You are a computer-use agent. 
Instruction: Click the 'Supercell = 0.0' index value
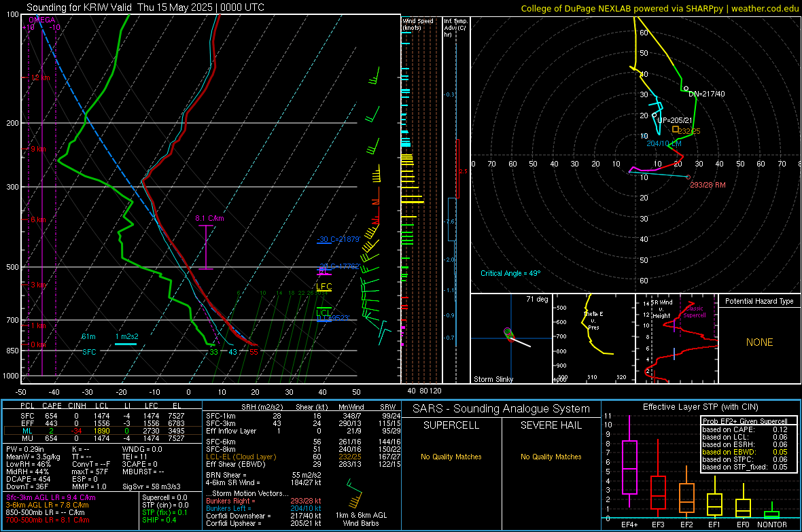click(164, 498)
